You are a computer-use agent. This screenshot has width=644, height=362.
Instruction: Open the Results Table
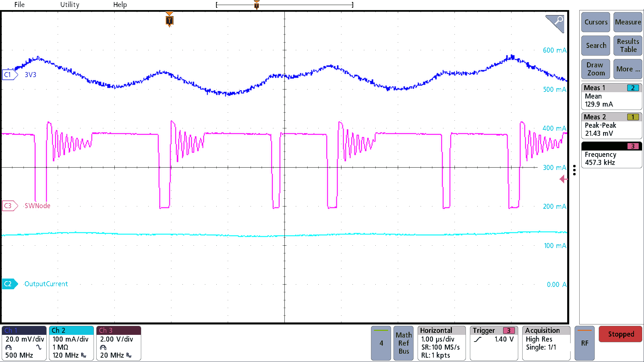[x=628, y=45]
